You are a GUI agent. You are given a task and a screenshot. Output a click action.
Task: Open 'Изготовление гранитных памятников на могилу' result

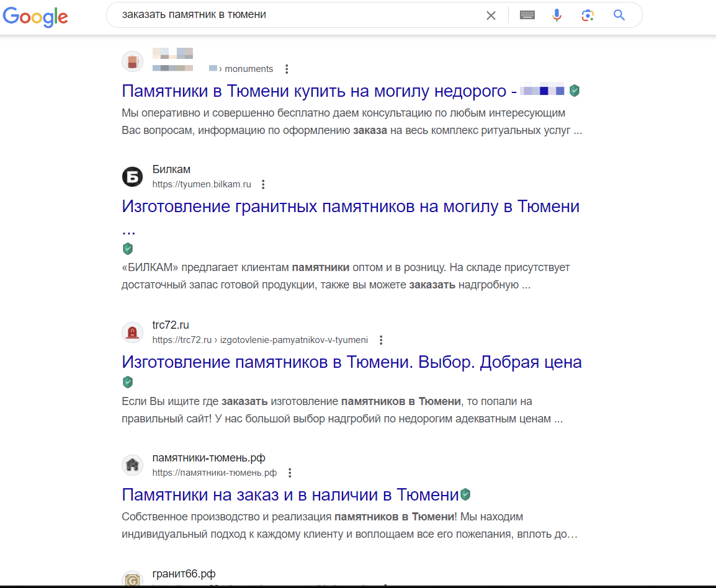[x=351, y=207]
